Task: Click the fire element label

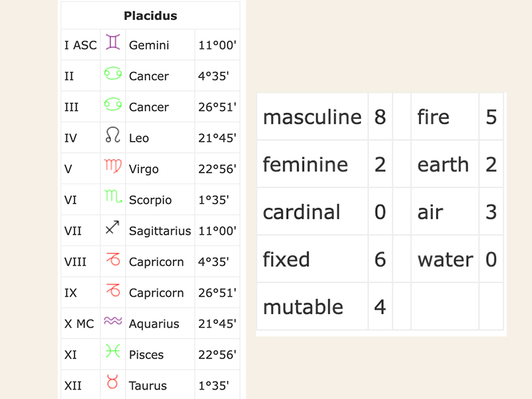Action: (434, 117)
